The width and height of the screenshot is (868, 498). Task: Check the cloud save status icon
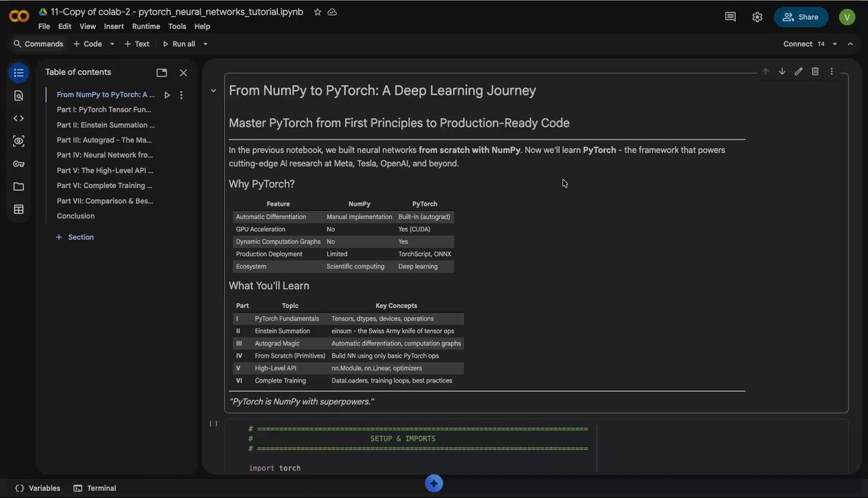click(x=332, y=12)
